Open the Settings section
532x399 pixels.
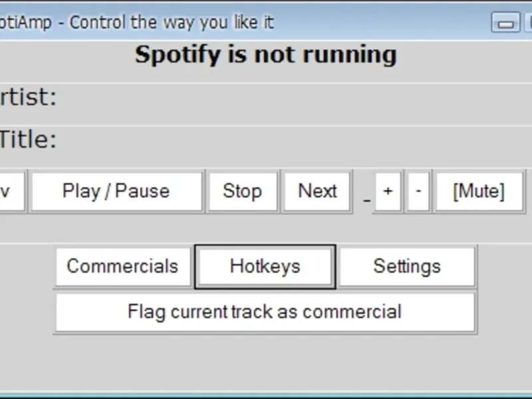[x=407, y=267]
